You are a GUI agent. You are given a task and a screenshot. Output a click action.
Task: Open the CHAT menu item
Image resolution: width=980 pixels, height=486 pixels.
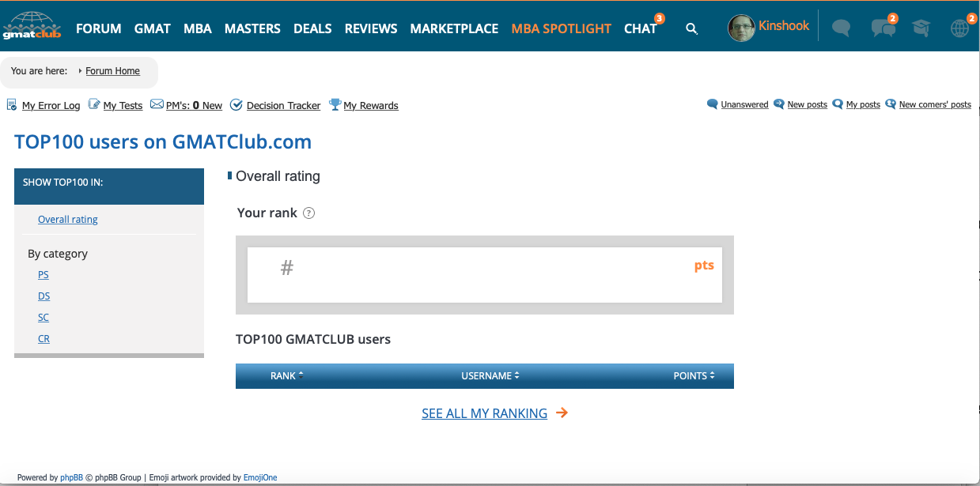pyautogui.click(x=640, y=28)
